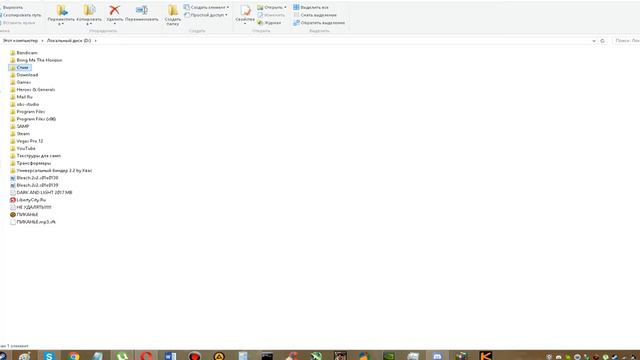Open Microsoft Word from the taskbar

point(170,356)
